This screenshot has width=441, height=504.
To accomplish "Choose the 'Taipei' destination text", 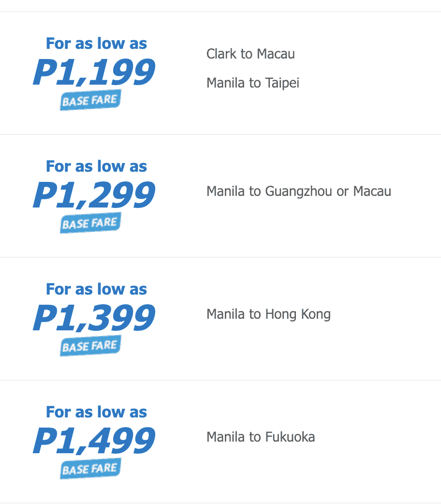I will tap(282, 83).
